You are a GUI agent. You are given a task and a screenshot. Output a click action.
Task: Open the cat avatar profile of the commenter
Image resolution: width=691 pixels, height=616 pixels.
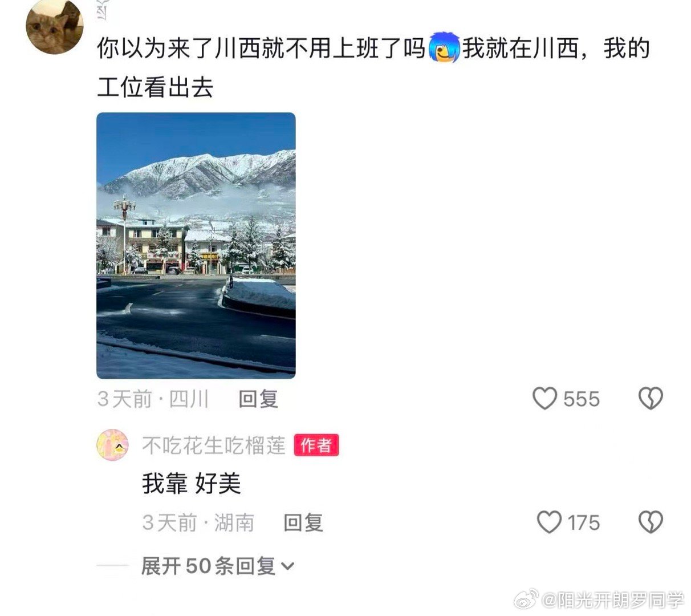[55, 27]
